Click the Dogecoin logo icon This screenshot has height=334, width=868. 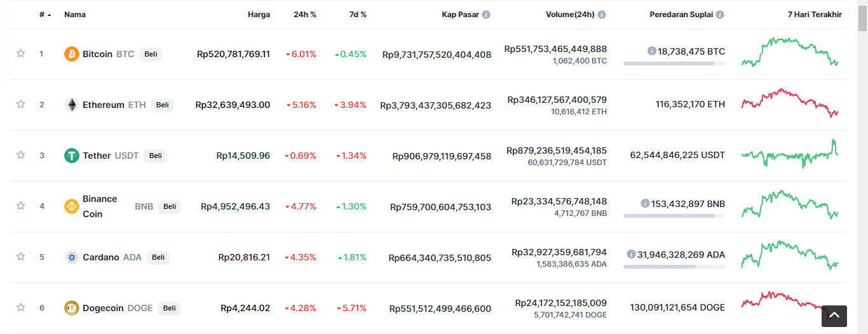point(72,308)
